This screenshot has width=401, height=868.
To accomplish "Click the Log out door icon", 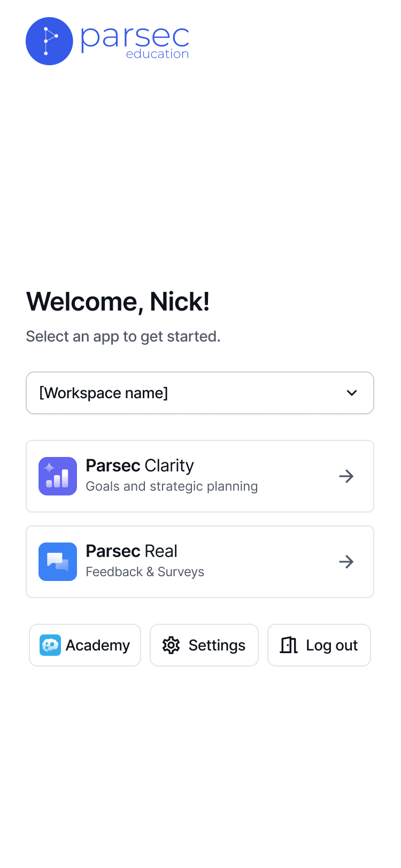I will (289, 645).
